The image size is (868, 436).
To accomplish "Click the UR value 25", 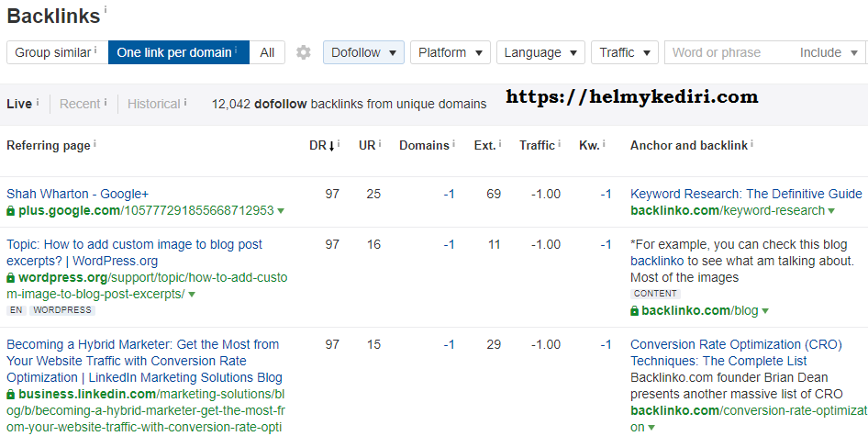I will point(373,194).
